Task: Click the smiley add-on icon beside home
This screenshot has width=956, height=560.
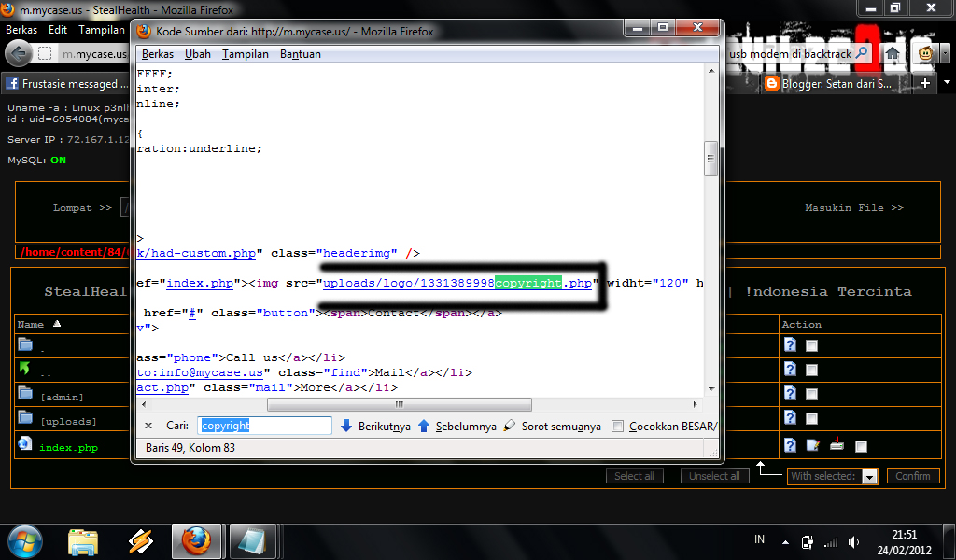Action: tap(925, 53)
